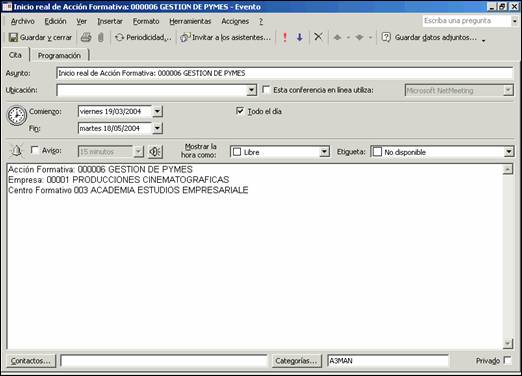Click the Escriba una pregunta field
The width and height of the screenshot is (522, 376).
[467, 21]
